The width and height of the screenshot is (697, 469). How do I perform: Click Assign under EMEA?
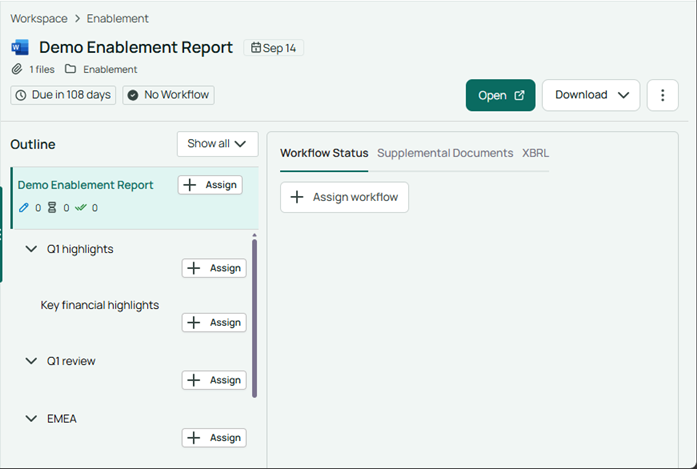click(214, 438)
